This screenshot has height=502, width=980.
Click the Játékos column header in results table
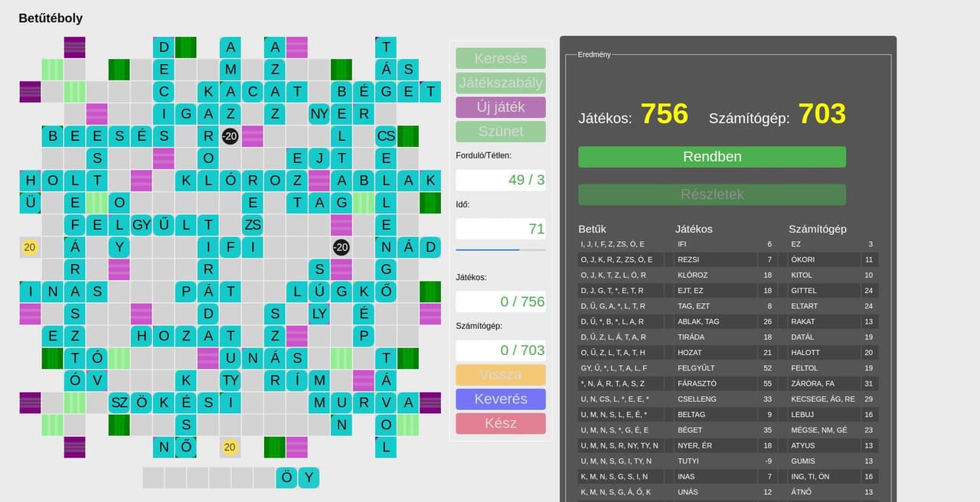coord(694,229)
